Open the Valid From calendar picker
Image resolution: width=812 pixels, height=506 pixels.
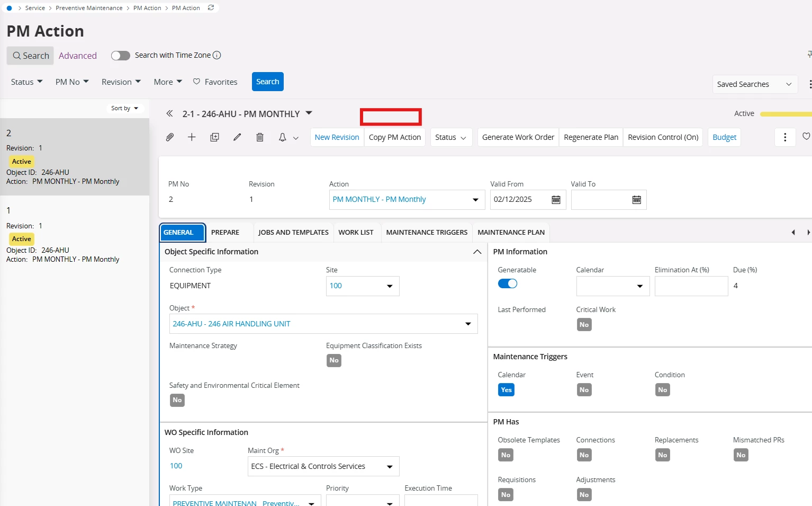556,200
